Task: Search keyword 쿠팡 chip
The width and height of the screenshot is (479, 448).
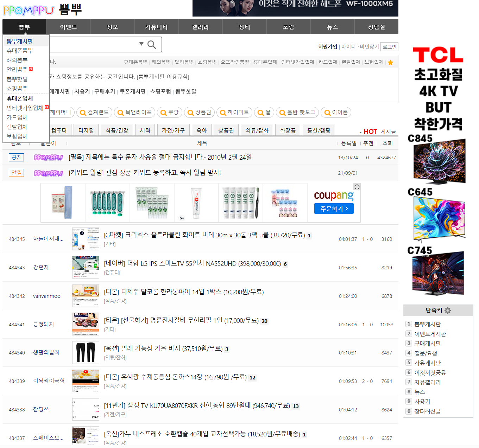Action: point(170,113)
